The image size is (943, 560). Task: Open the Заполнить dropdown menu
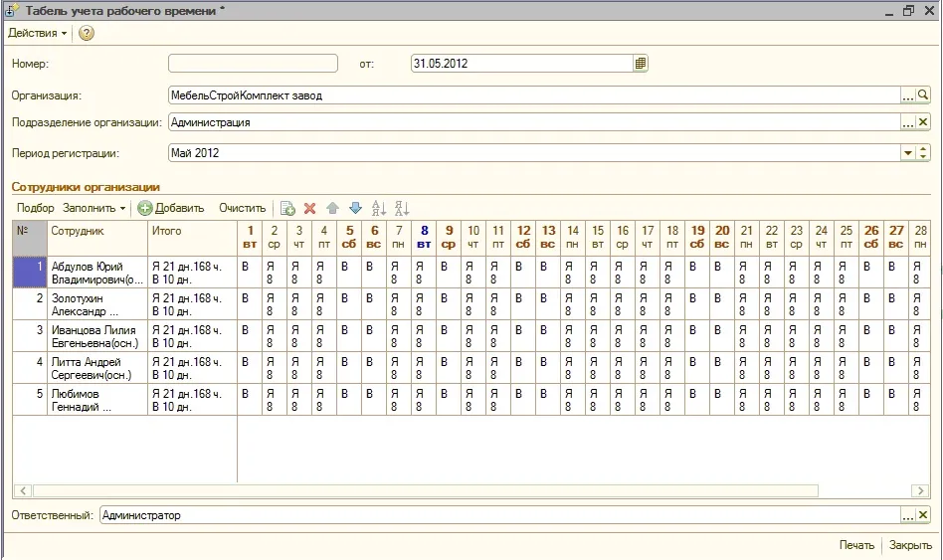tap(94, 209)
